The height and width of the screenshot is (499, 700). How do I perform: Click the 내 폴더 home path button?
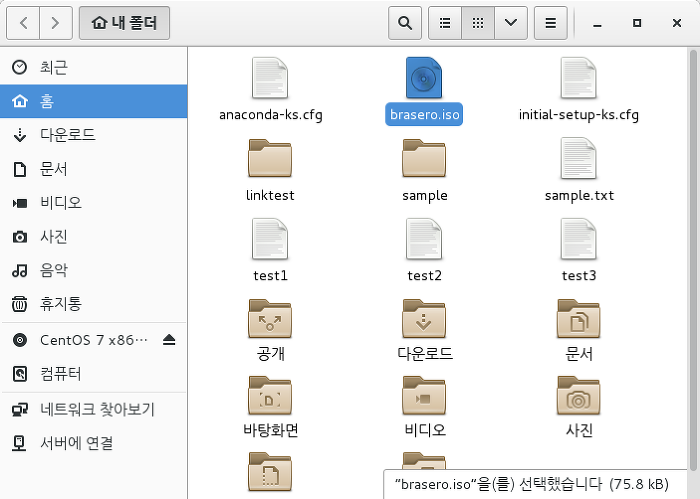[x=124, y=23]
